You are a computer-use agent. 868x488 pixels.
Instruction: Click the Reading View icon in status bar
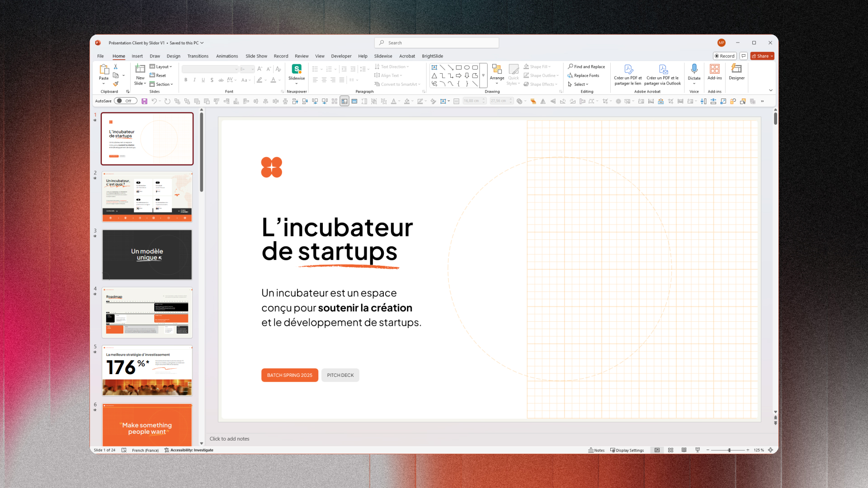(x=684, y=450)
